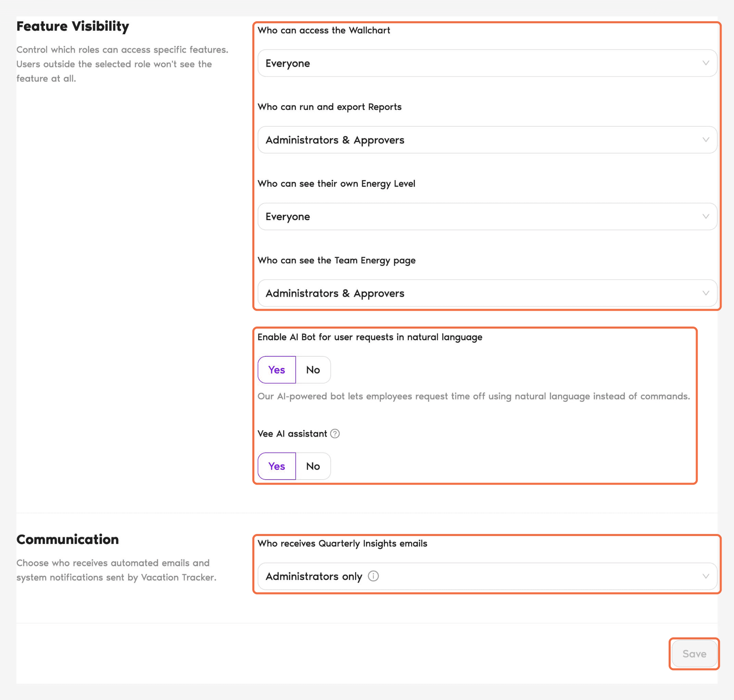Select No for Vee AI assistant
The width and height of the screenshot is (734, 700).
(x=313, y=466)
